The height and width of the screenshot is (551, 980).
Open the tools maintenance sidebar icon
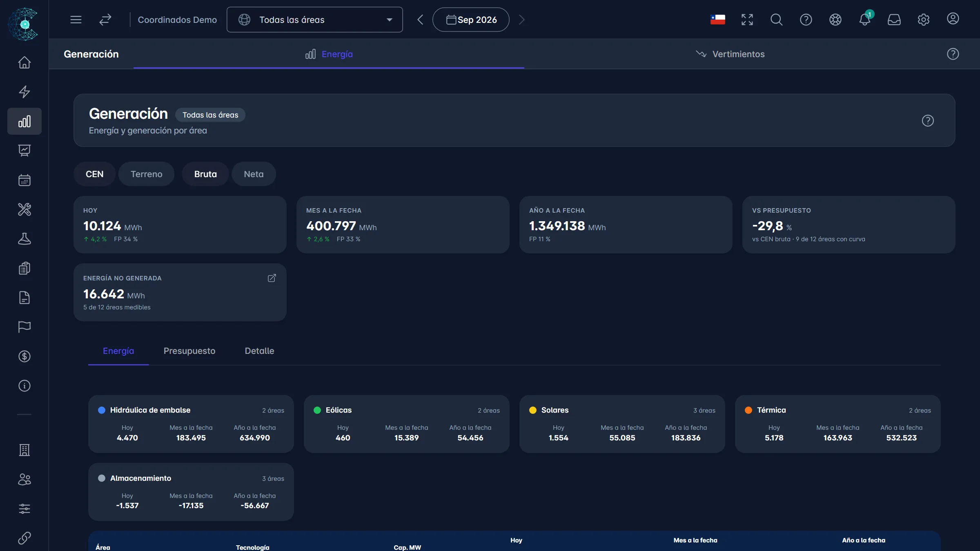pos(24,209)
